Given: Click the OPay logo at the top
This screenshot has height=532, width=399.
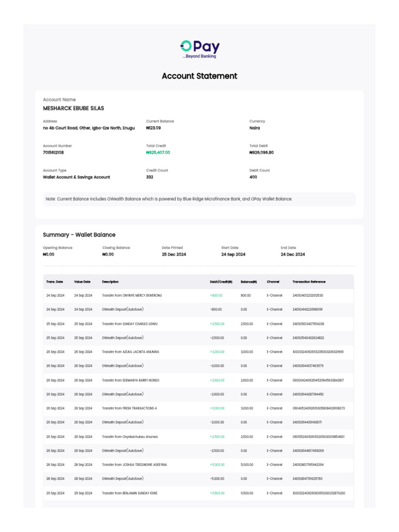Looking at the screenshot, I should click(x=199, y=49).
